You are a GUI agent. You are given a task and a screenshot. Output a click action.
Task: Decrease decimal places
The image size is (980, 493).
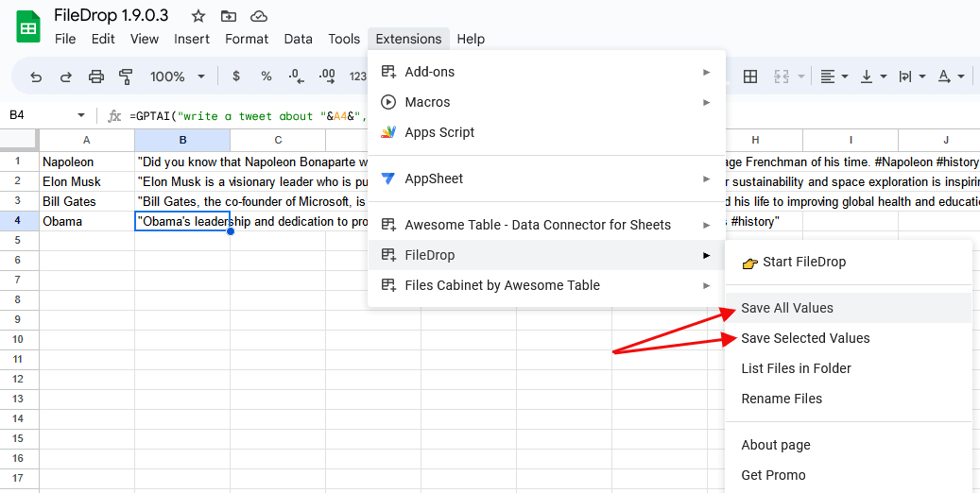pos(296,76)
